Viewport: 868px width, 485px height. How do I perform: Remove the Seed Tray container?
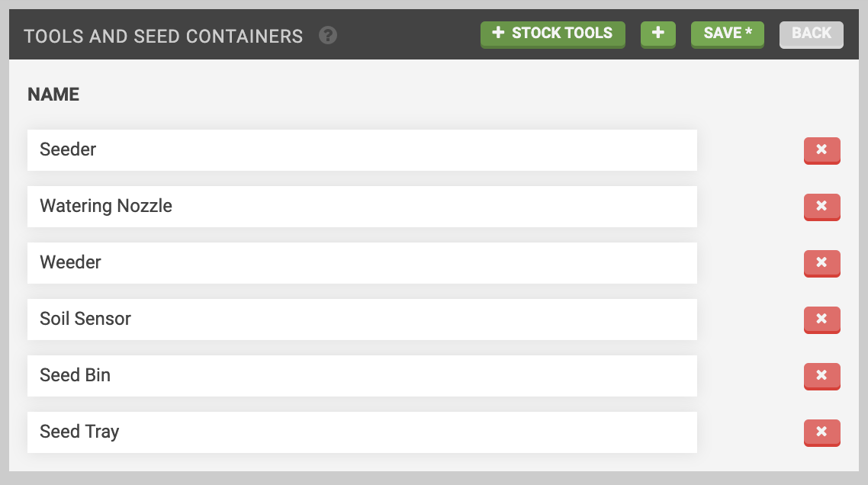tap(821, 432)
